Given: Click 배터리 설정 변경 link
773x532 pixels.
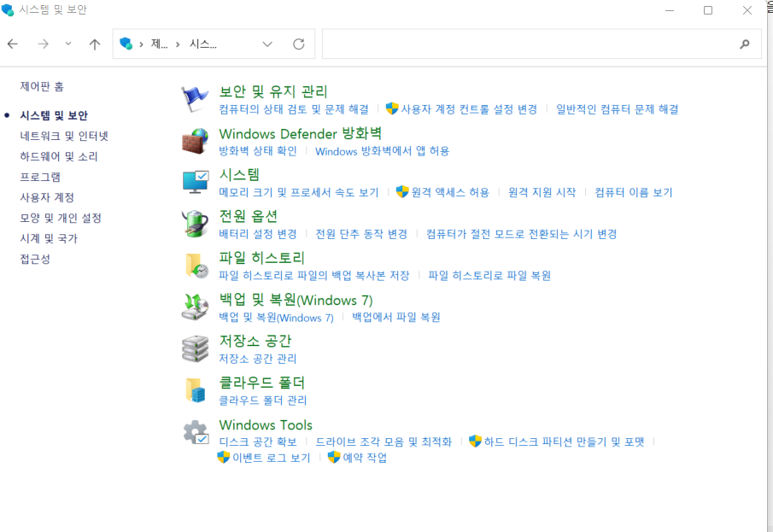Looking at the screenshot, I should [258, 234].
